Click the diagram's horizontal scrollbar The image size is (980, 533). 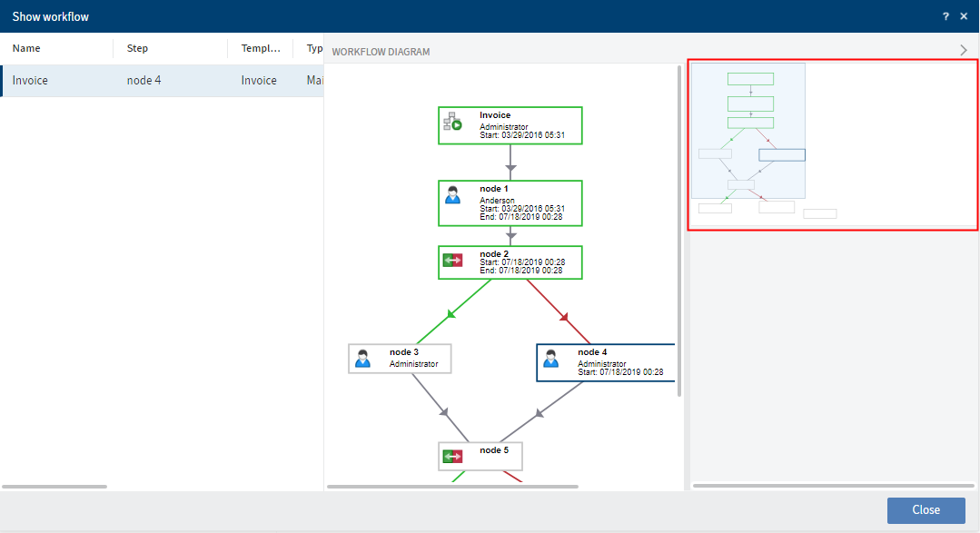[x=452, y=487]
